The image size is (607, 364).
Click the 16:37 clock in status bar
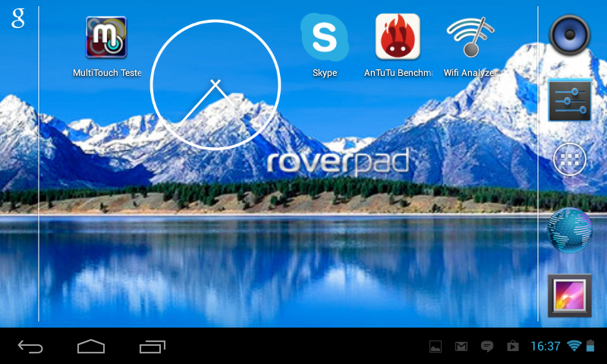(x=546, y=346)
